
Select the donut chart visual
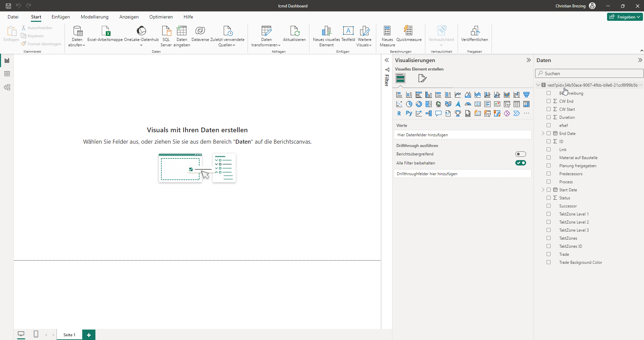coord(419,104)
